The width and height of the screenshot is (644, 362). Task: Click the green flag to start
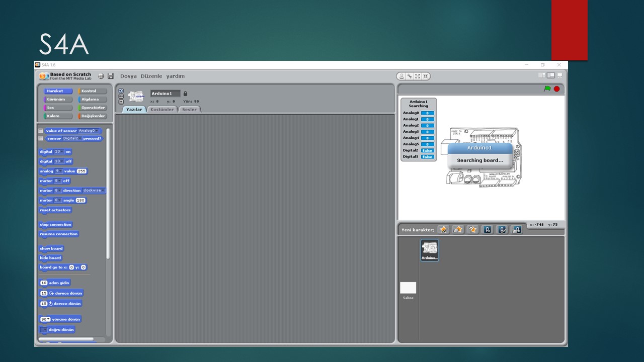pos(547,89)
